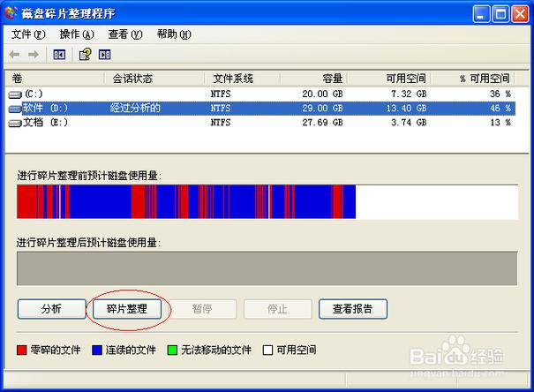Click the 零碎的文件 legend label
Viewport: 534px width, 392px height.
point(56,351)
